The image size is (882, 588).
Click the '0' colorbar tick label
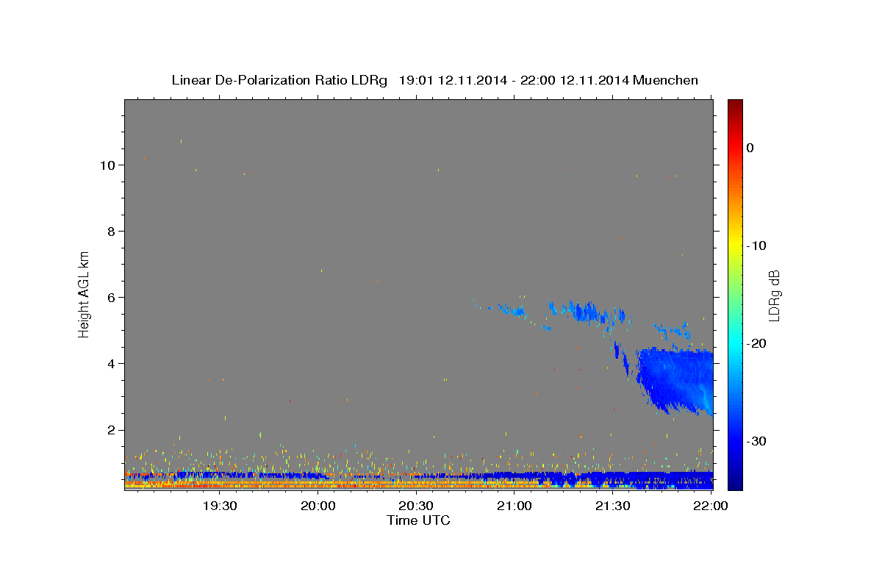click(x=750, y=148)
